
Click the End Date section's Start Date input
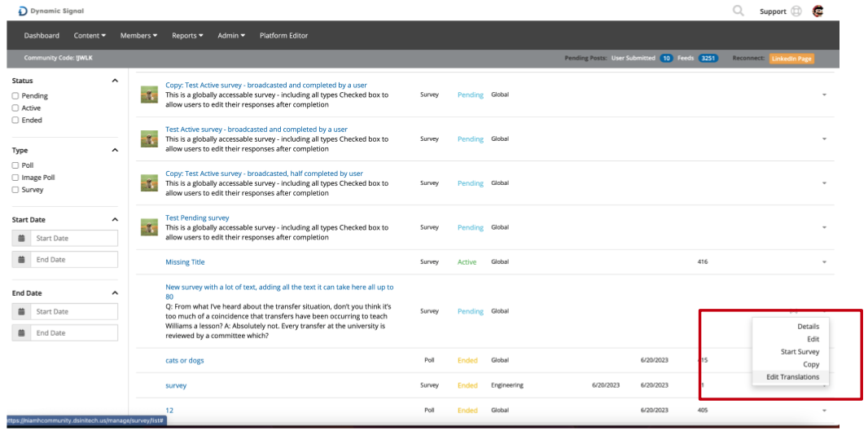(74, 311)
